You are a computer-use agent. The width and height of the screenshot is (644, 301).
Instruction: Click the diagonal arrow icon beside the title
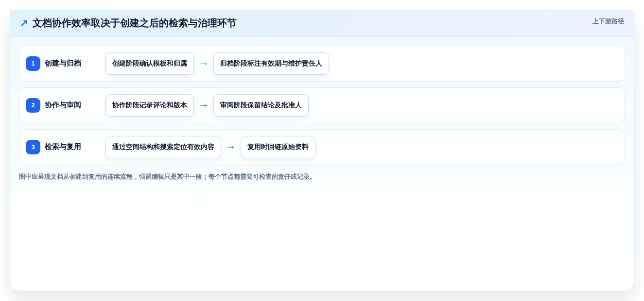pos(24,23)
